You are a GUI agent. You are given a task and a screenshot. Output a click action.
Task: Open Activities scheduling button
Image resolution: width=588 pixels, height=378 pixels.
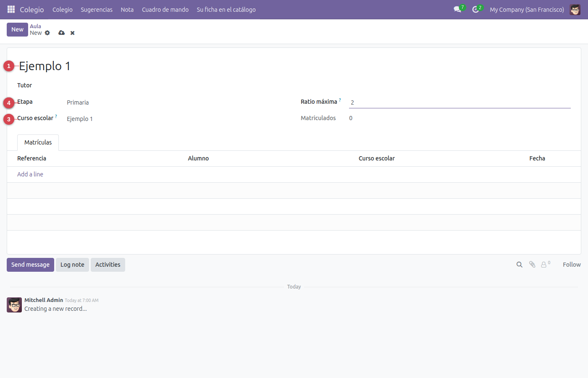coord(108,265)
